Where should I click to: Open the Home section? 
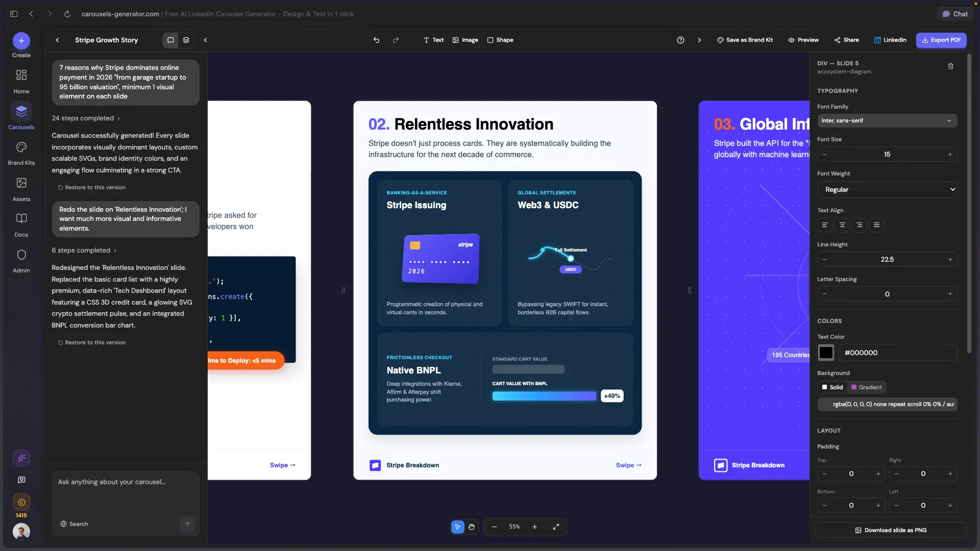click(21, 82)
